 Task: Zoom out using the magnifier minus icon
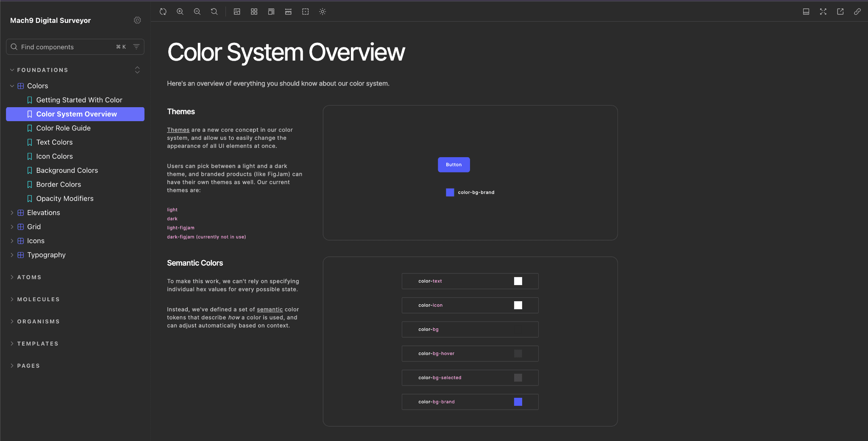coord(197,12)
